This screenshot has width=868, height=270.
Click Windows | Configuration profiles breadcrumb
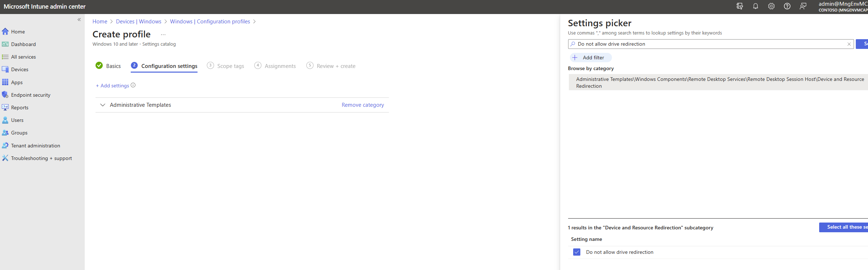(210, 22)
